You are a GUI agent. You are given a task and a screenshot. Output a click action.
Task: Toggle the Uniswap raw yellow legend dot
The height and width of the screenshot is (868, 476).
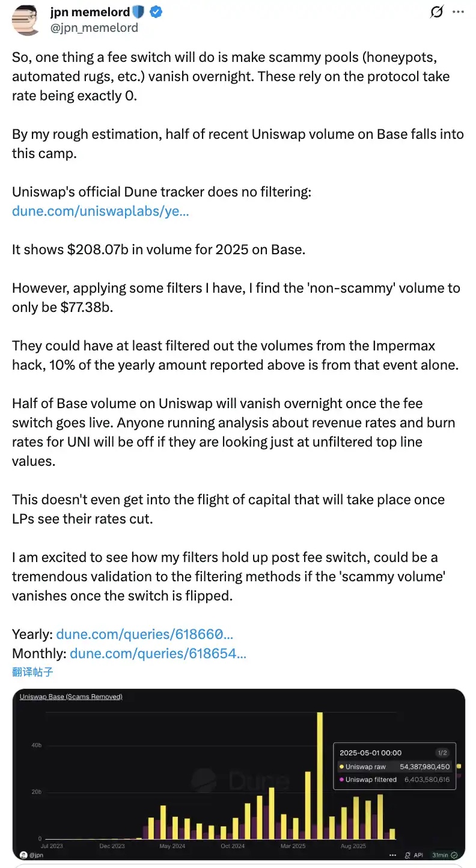tap(341, 766)
